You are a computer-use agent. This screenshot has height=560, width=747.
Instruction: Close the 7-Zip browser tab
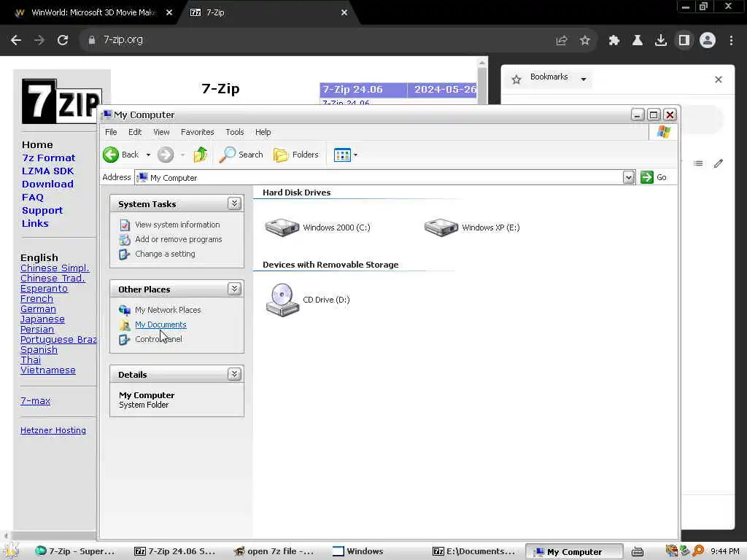point(344,13)
